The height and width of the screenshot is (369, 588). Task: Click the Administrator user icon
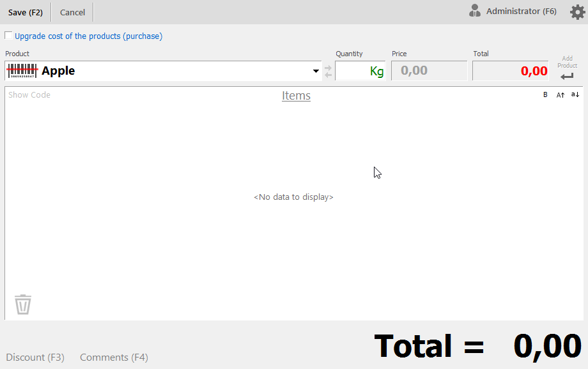pyautogui.click(x=475, y=10)
